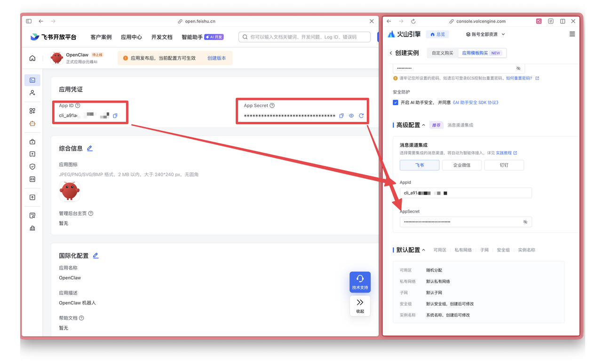Switch to the 应用模板购买 tab
Viewport: 602px width, 364px height.
pyautogui.click(x=482, y=53)
